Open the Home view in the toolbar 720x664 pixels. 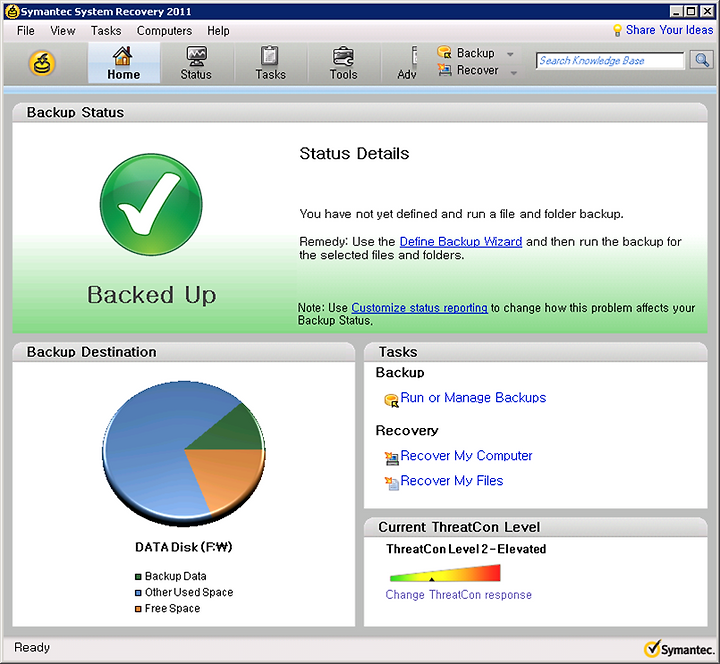124,63
